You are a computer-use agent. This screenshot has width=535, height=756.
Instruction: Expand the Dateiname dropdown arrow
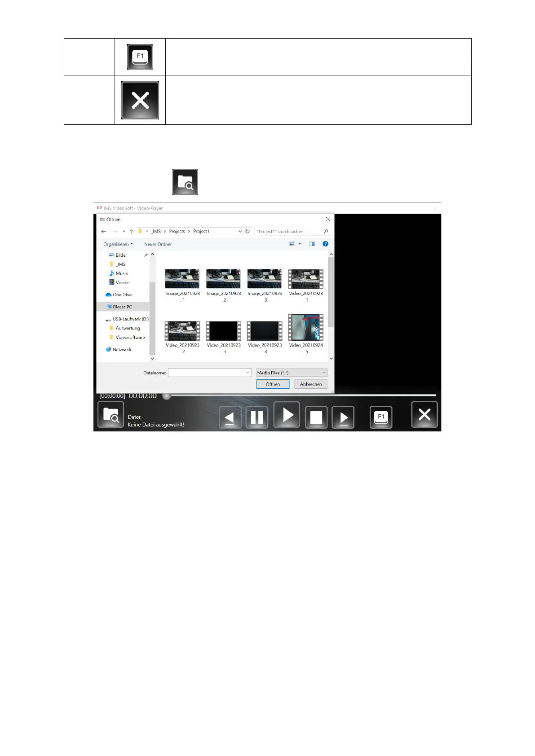pos(248,373)
